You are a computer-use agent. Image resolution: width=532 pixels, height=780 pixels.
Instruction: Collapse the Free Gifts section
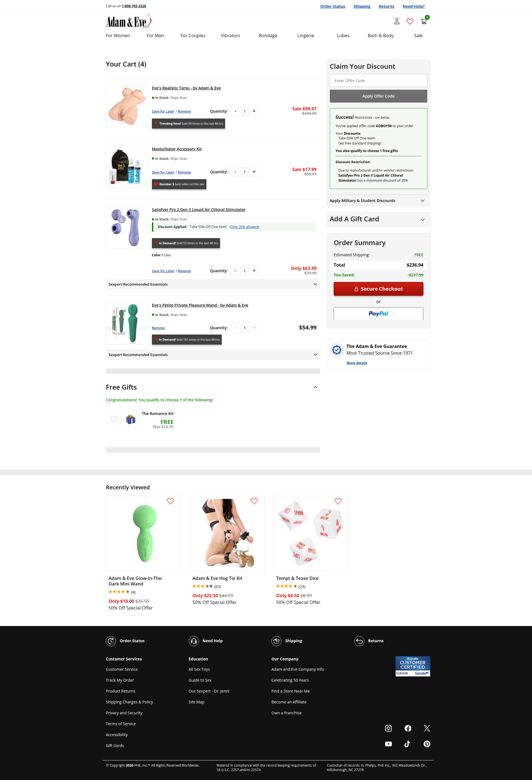point(315,387)
